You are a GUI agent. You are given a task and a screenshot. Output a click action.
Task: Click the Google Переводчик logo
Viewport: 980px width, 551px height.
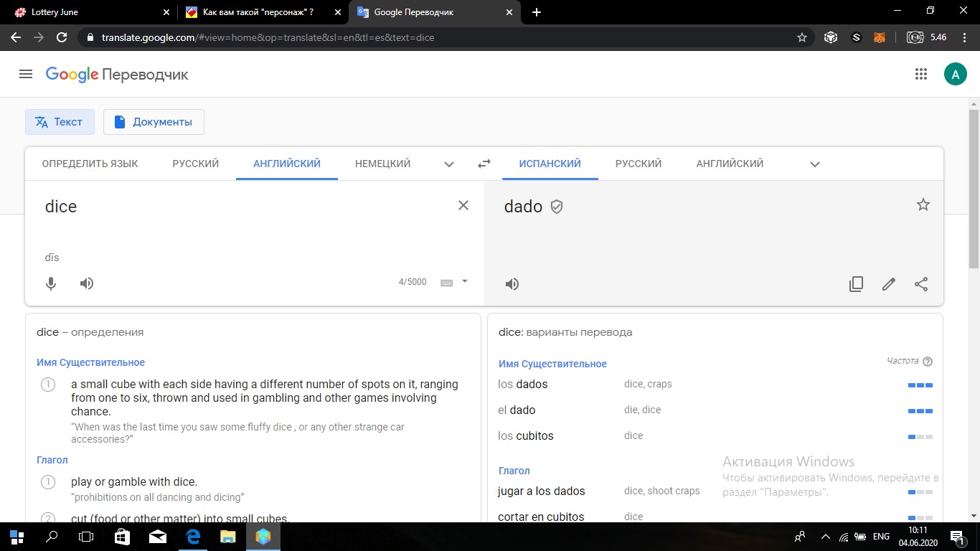pos(117,75)
